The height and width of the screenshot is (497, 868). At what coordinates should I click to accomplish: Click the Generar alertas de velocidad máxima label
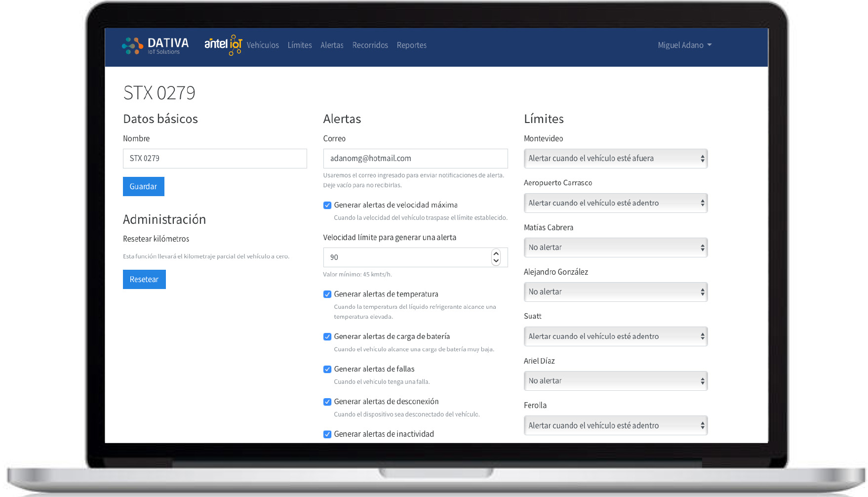click(395, 205)
